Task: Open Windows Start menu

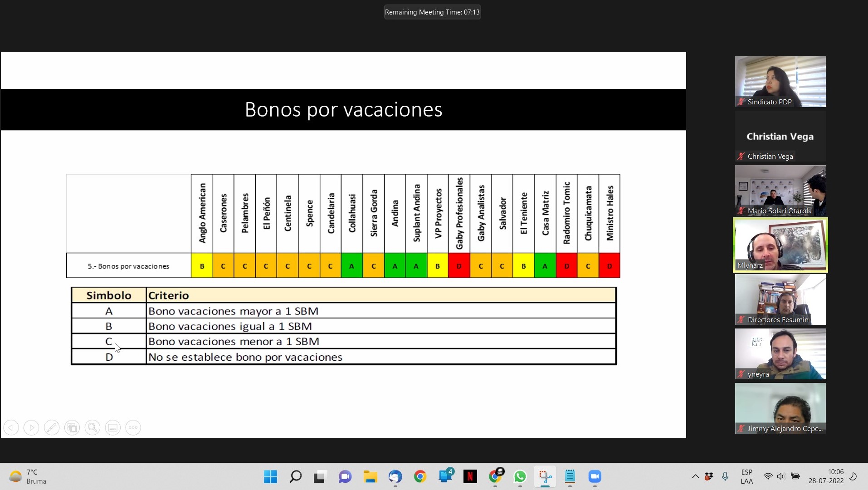Action: [270, 476]
